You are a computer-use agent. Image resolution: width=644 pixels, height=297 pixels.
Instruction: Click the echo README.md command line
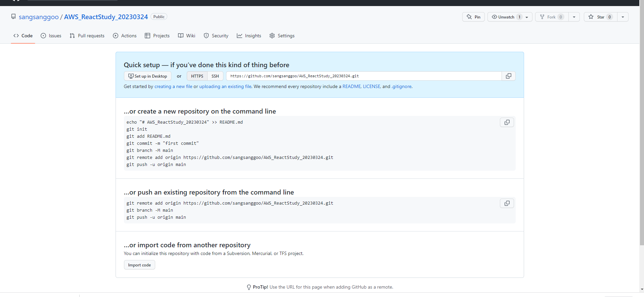tap(184, 122)
